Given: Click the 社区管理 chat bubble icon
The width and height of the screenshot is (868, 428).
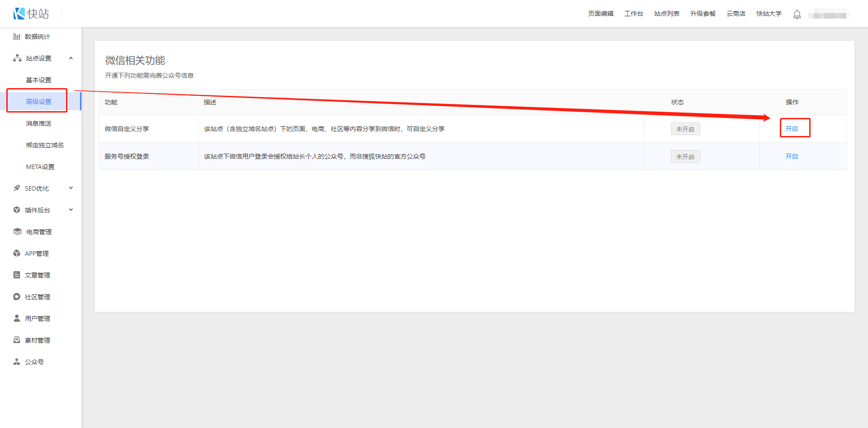Looking at the screenshot, I should 17,297.
